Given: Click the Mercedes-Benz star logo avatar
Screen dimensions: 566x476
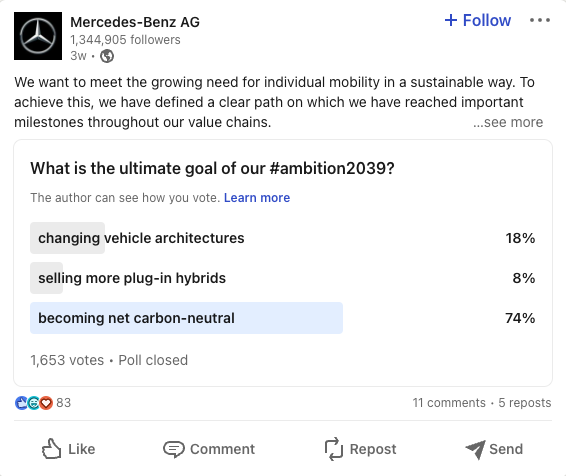Looking at the screenshot, I should [x=38, y=36].
